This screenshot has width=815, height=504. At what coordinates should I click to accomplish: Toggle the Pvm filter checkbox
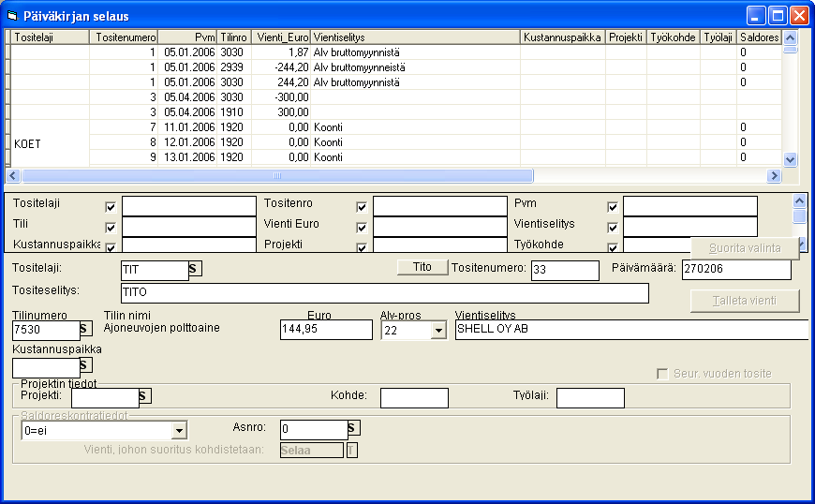(x=613, y=207)
